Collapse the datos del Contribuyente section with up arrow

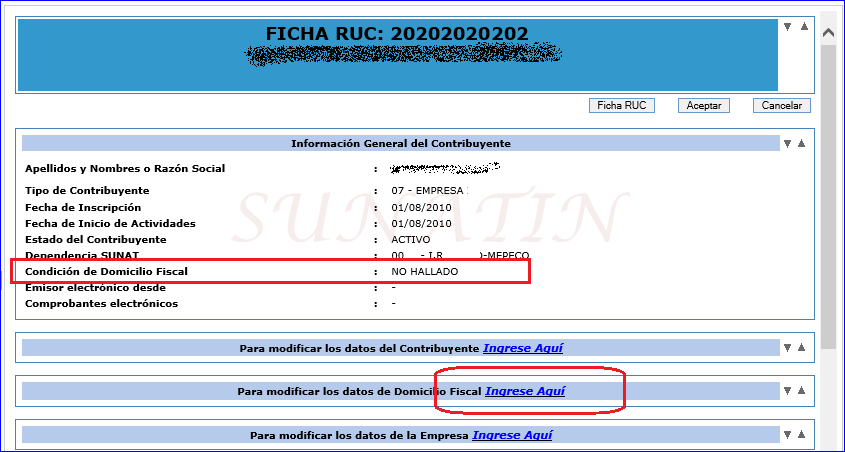click(801, 348)
